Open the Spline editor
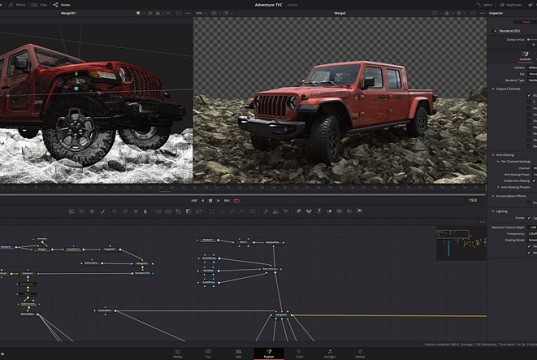 [x=484, y=5]
